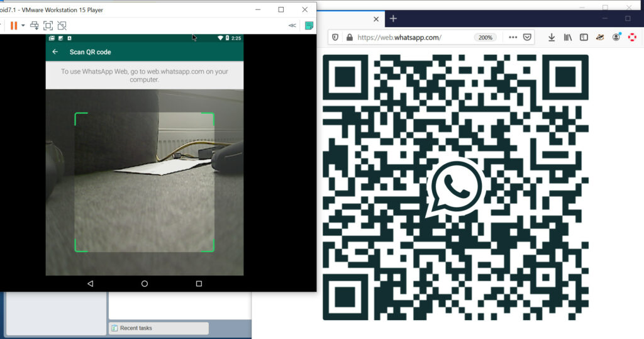
Task: Collapse the VMware toolbar with double chevron
Action: (292, 26)
